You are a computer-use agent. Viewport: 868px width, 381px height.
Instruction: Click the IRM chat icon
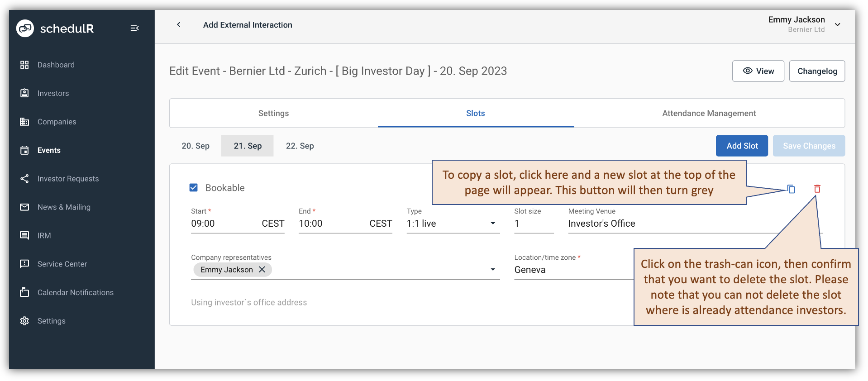24,235
